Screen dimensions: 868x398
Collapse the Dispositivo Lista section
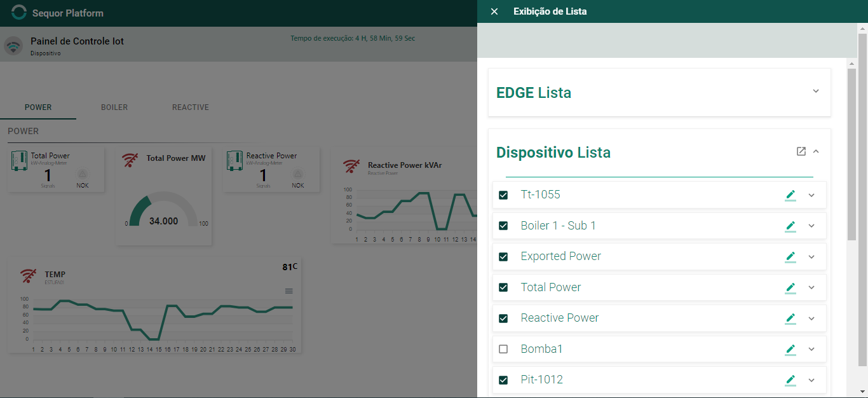click(816, 151)
